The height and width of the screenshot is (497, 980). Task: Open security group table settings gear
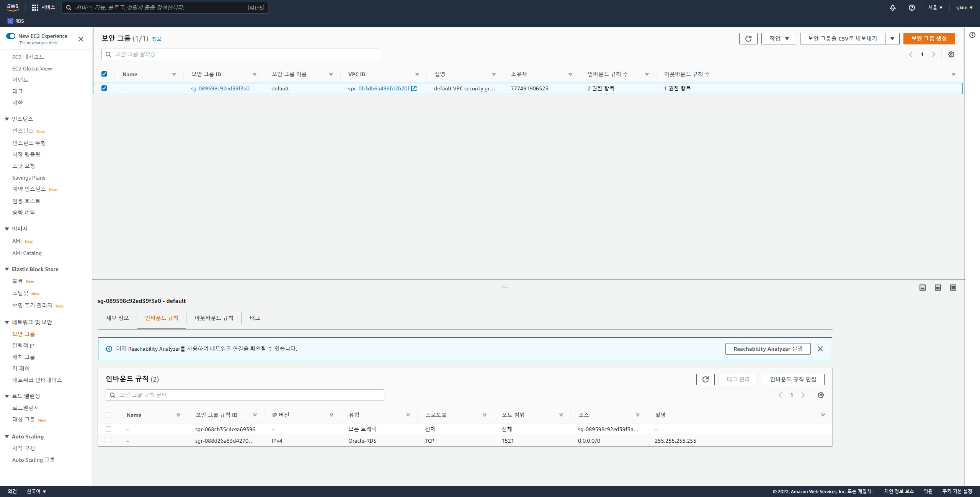click(951, 54)
